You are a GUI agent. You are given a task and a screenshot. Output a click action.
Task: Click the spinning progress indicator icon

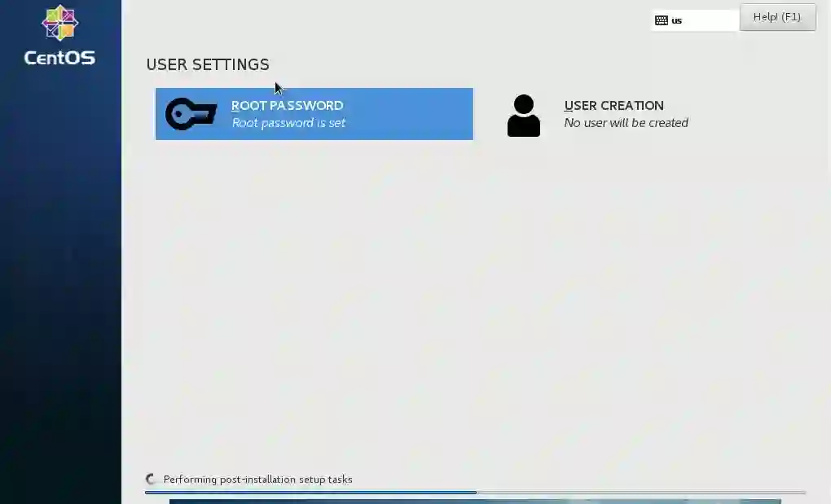click(151, 479)
